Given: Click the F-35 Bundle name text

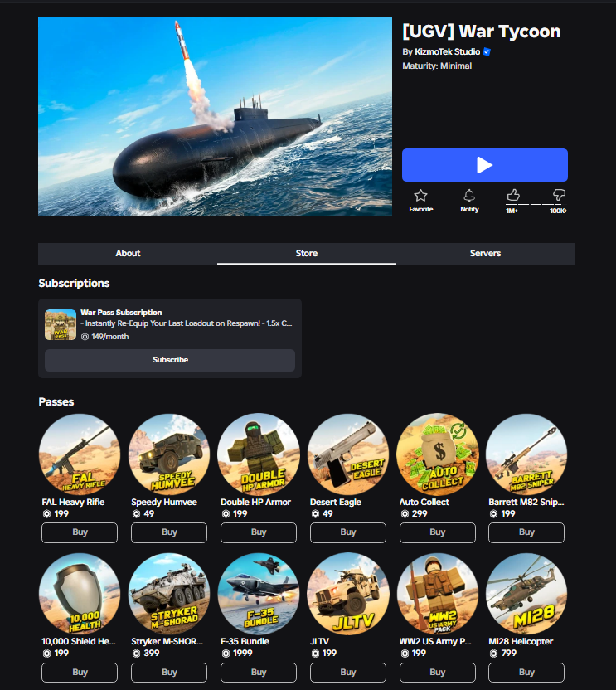Looking at the screenshot, I should 245,642.
